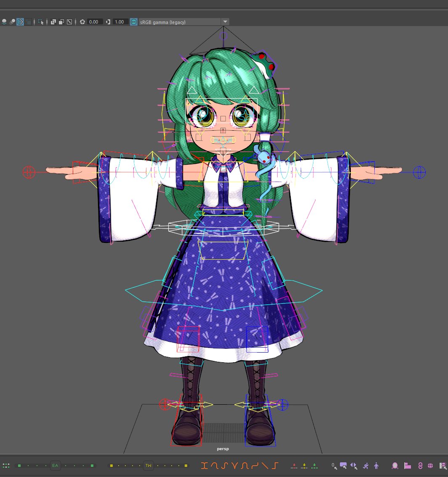Select the red cube knee control

(188, 339)
